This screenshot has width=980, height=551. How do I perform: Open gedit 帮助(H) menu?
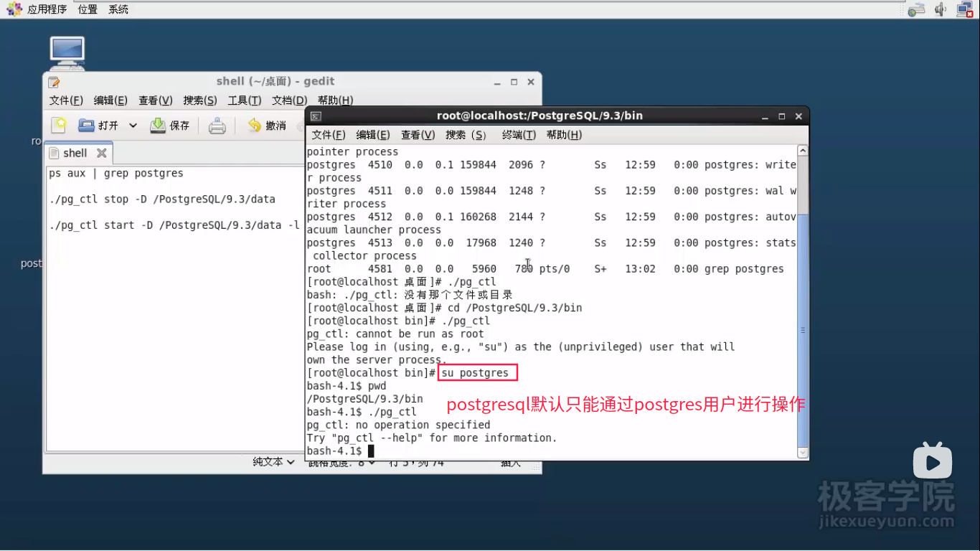click(x=335, y=100)
